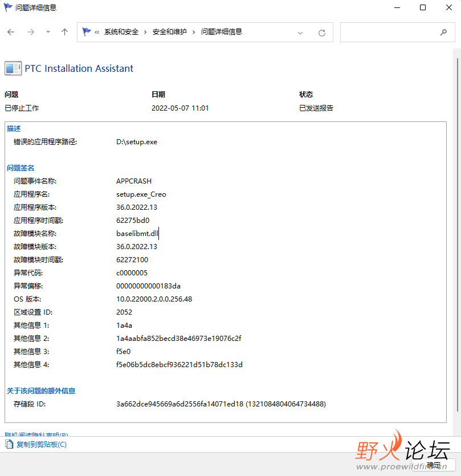Viewport: 461px width, 476px height.
Task: Maximize the 问题详细信息 window
Action: point(423,7)
